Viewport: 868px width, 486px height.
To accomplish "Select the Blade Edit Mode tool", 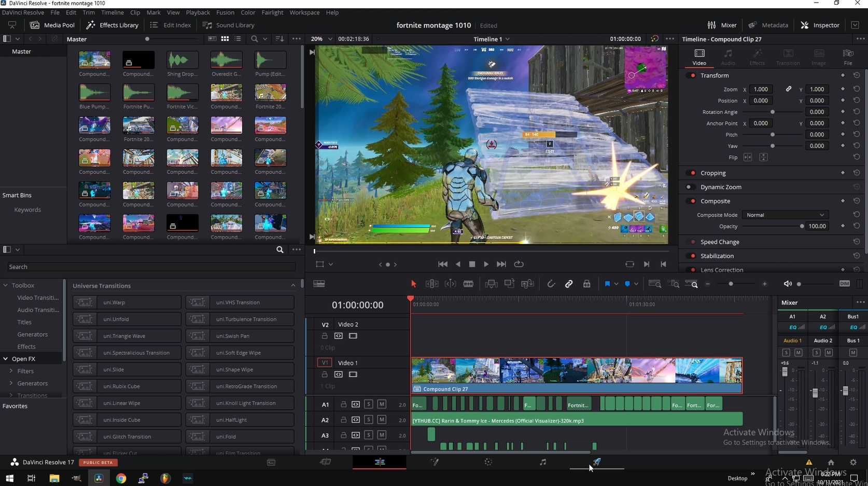I will 468,284.
